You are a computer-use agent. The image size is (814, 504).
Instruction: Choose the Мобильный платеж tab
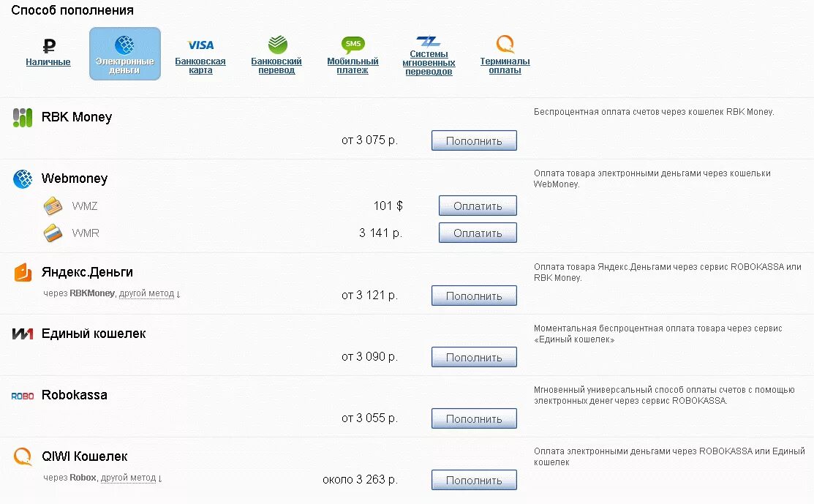coord(353,65)
